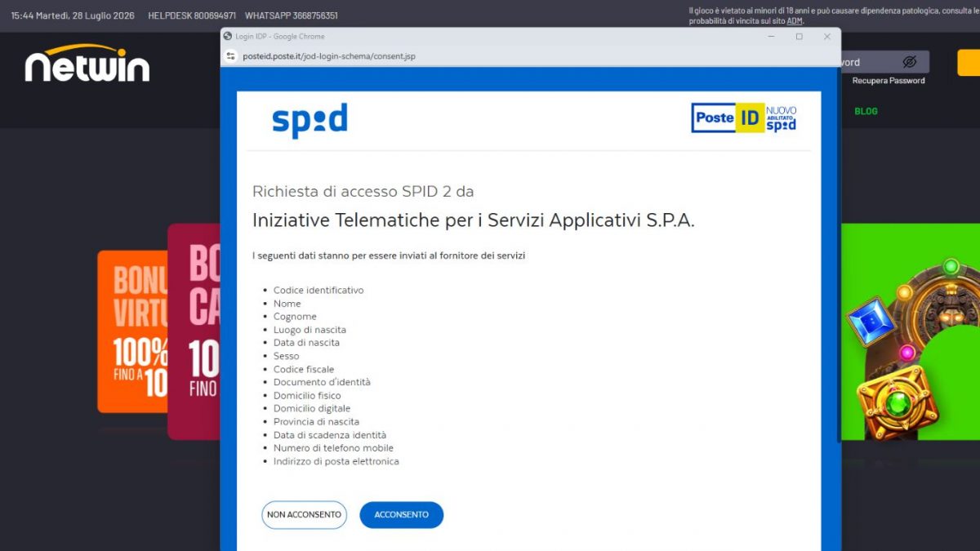Click Chrome favicon in Login IDP title bar
This screenshot has height=551, width=980.
coord(228,36)
